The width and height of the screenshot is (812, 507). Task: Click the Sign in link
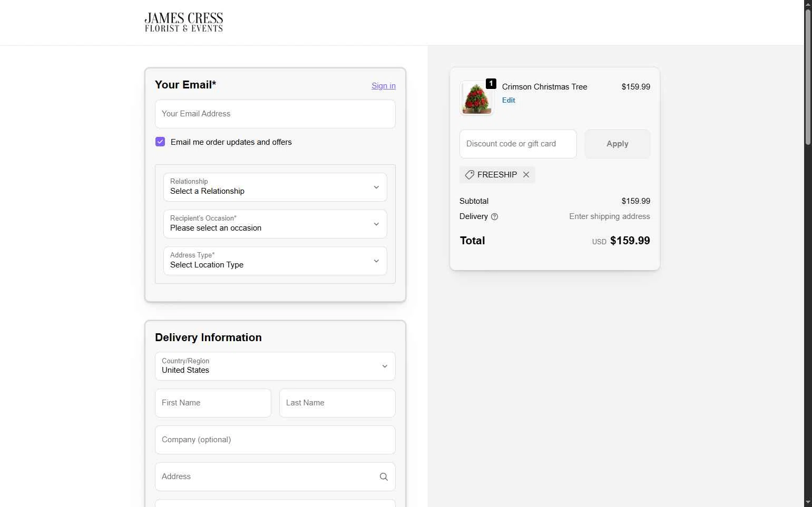tap(384, 86)
